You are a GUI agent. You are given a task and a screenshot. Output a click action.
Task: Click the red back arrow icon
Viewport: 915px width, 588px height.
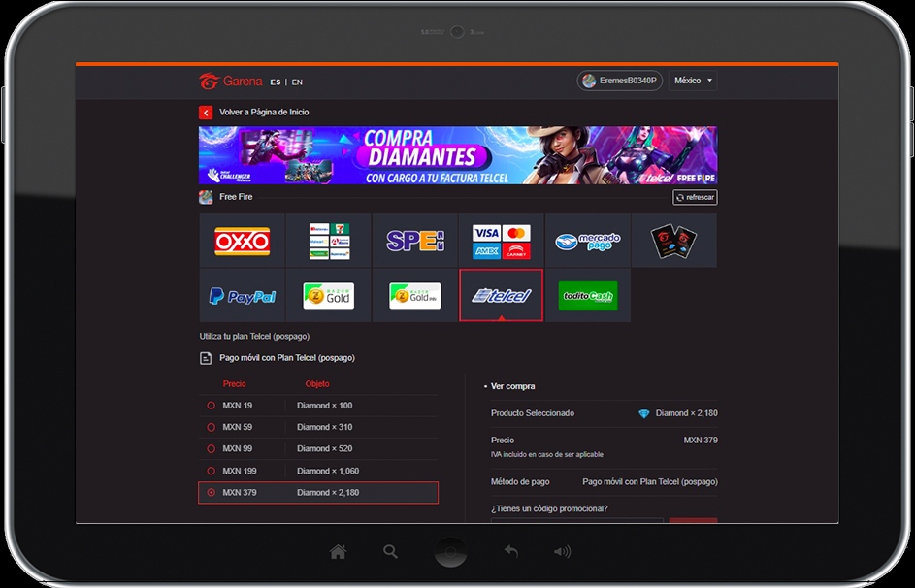206,112
